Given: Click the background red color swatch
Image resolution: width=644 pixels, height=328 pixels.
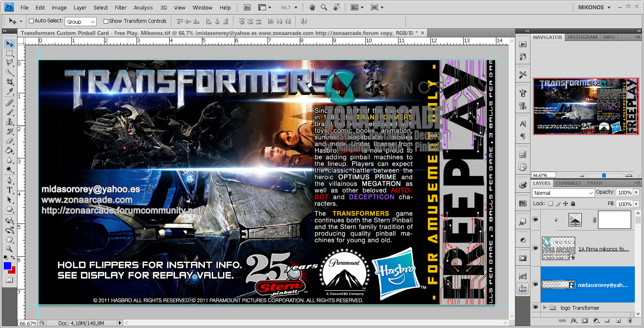Looking at the screenshot, I should [x=13, y=271].
